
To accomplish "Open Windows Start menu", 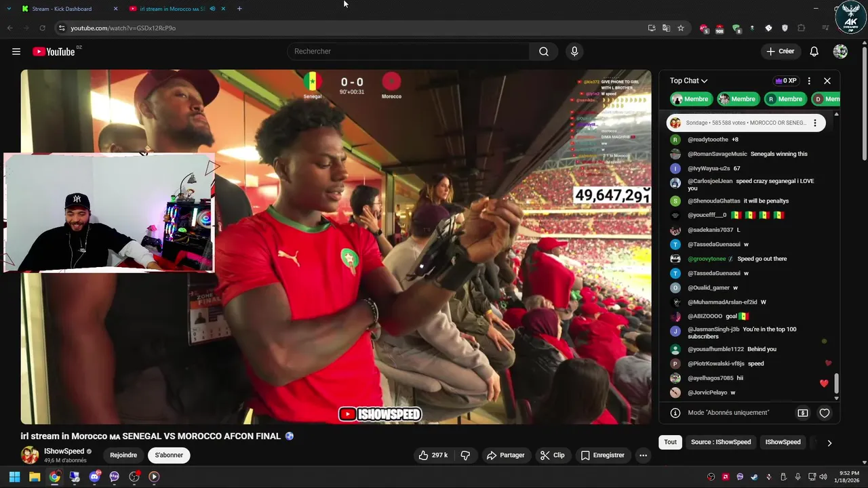I will click(14, 477).
